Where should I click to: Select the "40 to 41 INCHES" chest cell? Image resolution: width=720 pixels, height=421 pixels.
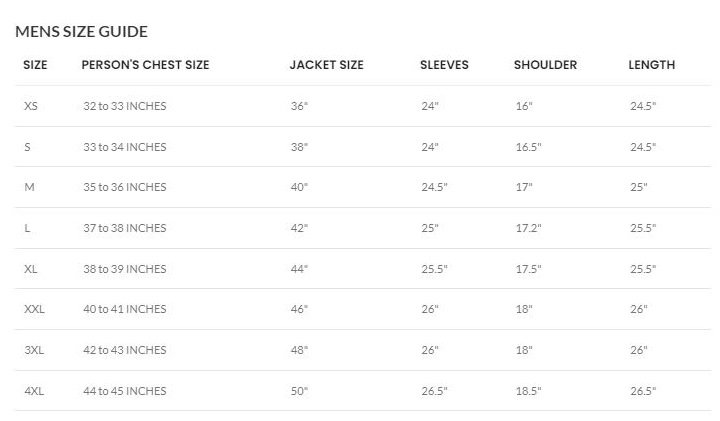click(x=124, y=310)
